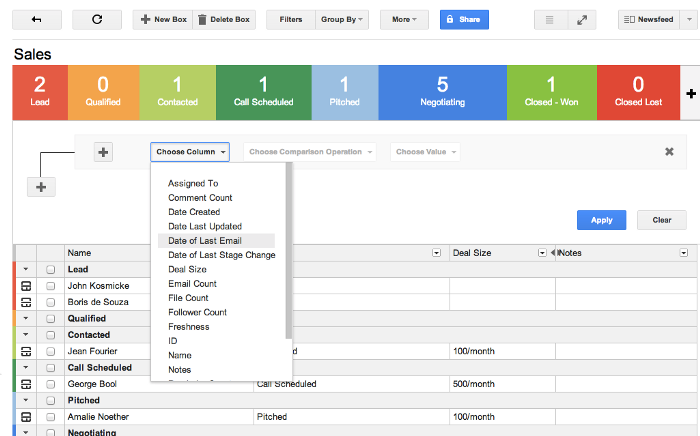Screen dimensions: 700x436
Task: Choose Assigned To from the column list
Action: (x=193, y=183)
